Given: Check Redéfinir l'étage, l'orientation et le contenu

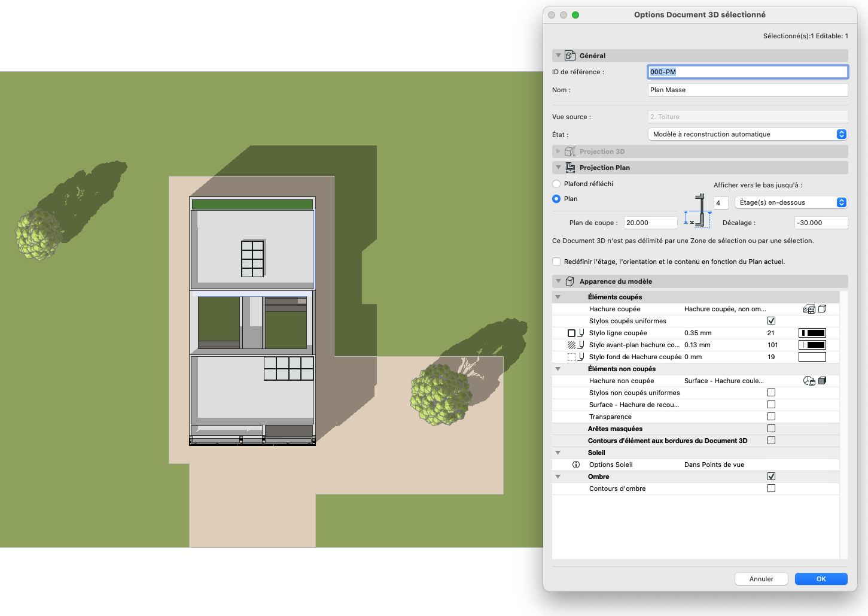Looking at the screenshot, I should click(x=556, y=262).
